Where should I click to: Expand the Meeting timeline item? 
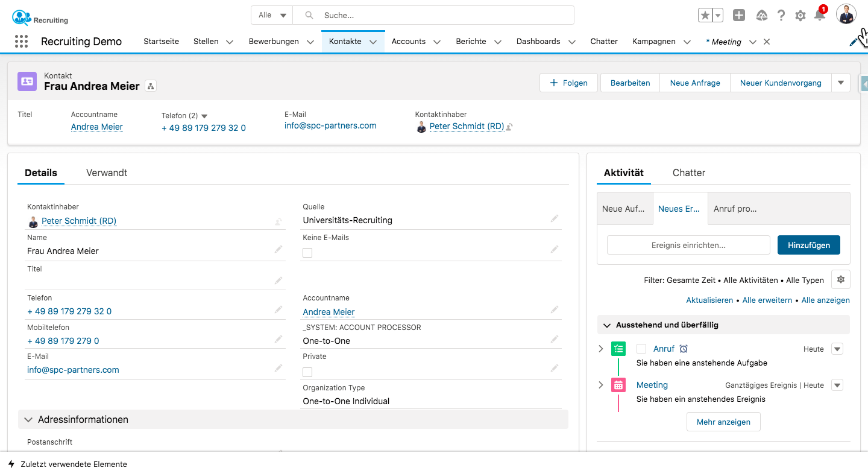tap(600, 385)
